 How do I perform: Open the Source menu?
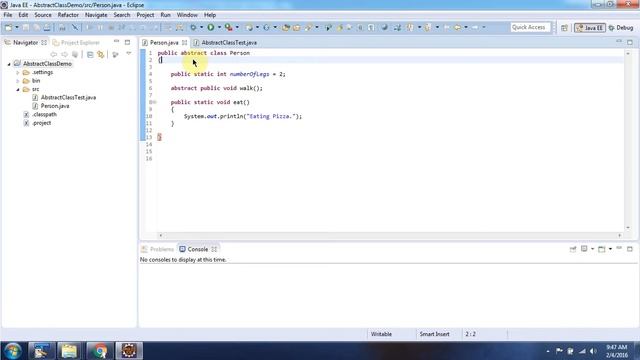43,15
